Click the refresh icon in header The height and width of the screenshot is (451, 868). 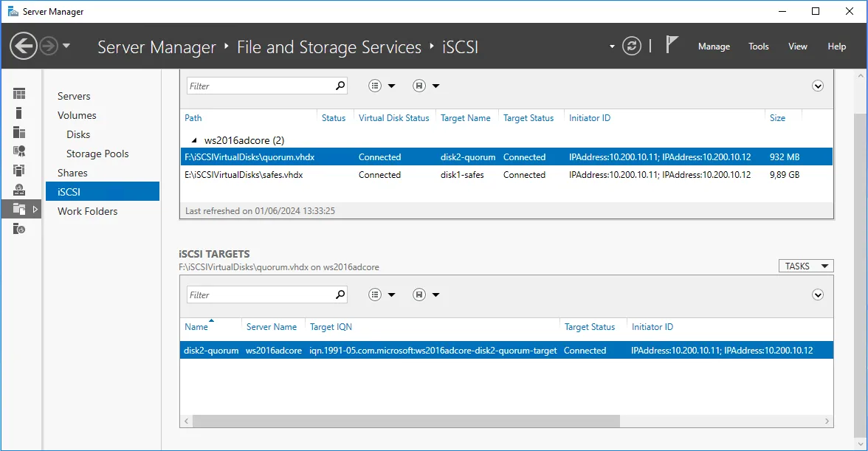tap(632, 47)
